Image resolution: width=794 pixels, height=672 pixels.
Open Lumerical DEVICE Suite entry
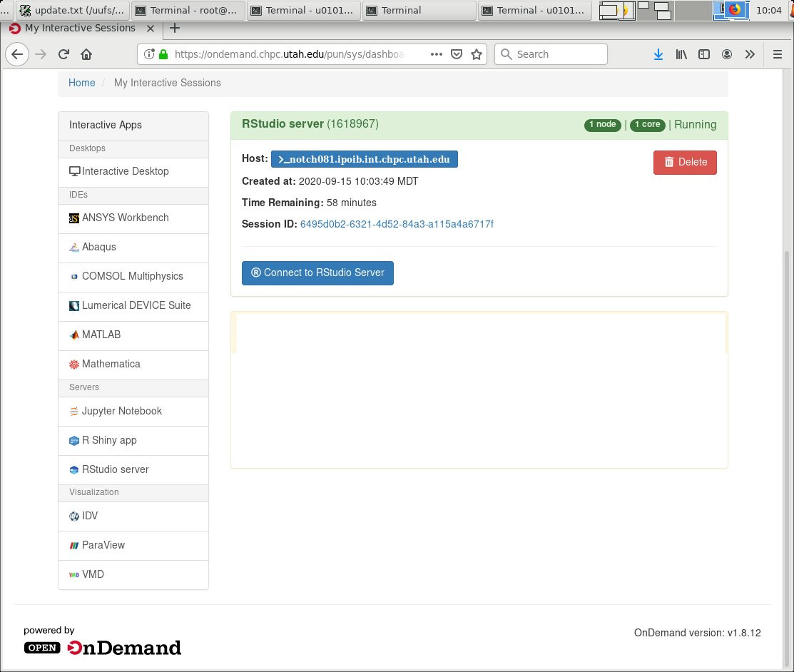click(x=133, y=306)
